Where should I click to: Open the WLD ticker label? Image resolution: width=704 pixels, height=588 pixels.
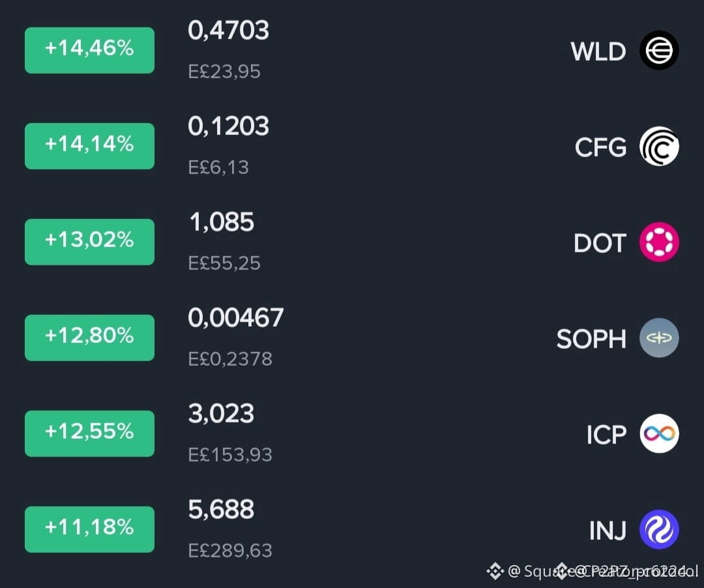[x=598, y=51]
